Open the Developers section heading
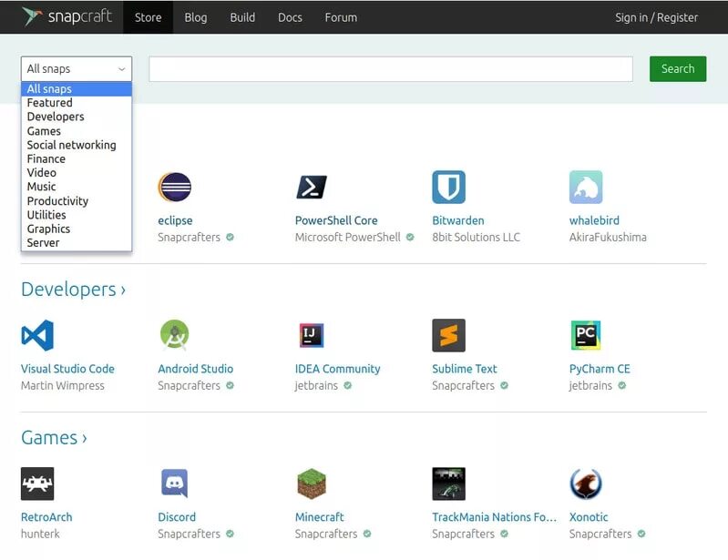This screenshot has height=560, width=728. pos(73,289)
